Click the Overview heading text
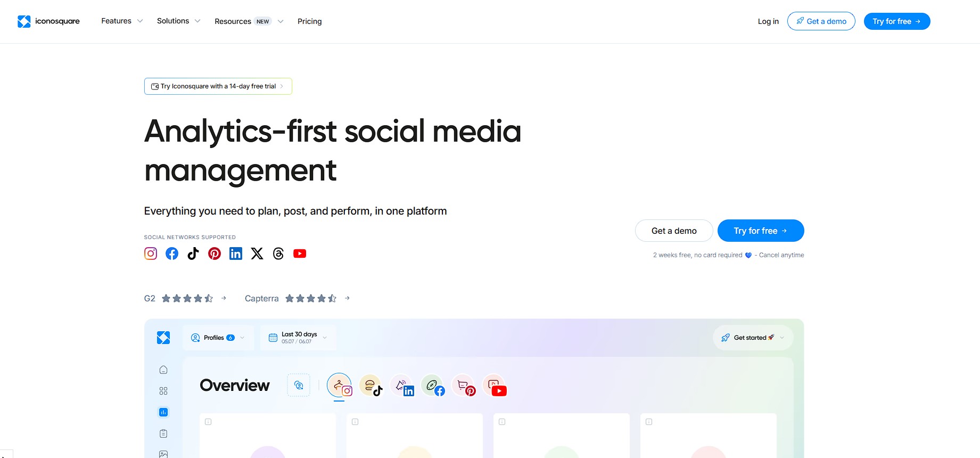This screenshot has height=458, width=980. click(235, 385)
